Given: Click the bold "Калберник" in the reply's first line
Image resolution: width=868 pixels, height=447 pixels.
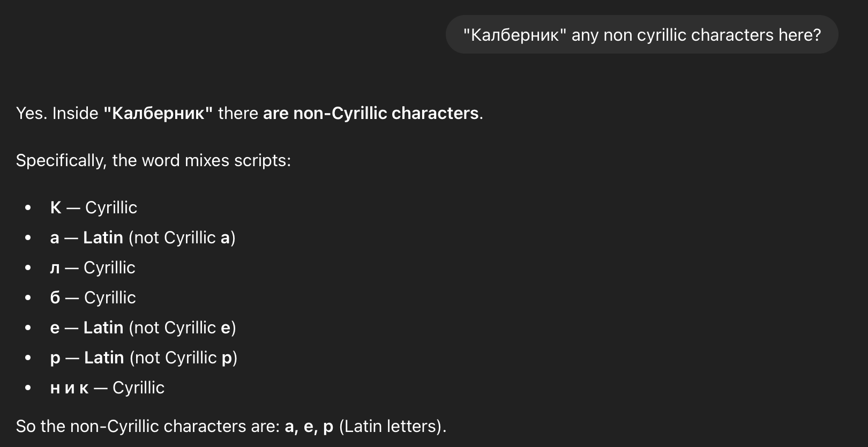Looking at the screenshot, I should click(x=158, y=114).
